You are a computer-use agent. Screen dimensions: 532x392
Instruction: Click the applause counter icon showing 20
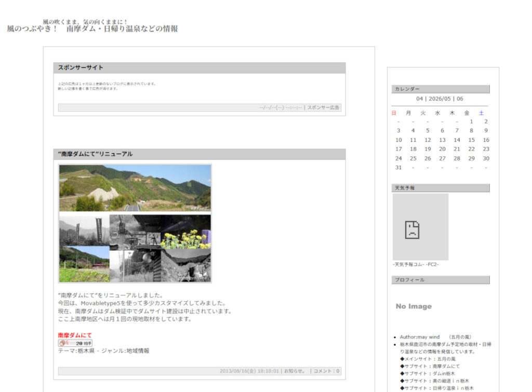click(75, 343)
